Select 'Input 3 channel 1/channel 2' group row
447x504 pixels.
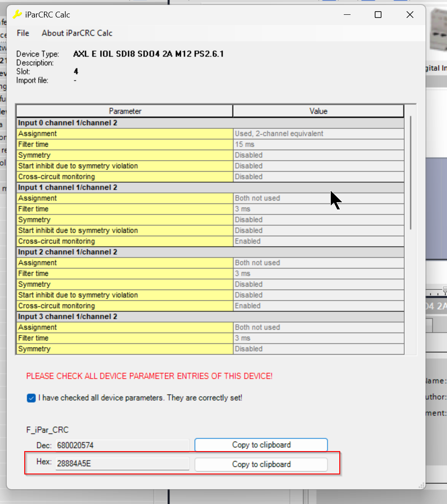(210, 317)
